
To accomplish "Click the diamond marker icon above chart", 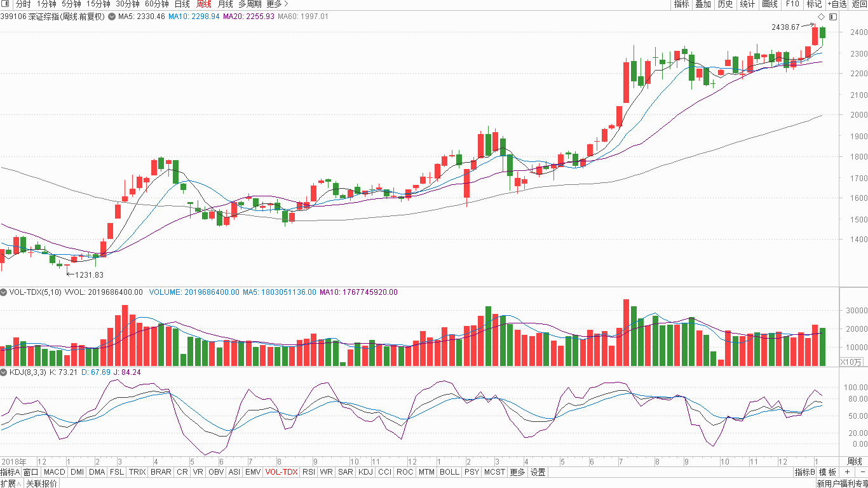I will point(821,17).
